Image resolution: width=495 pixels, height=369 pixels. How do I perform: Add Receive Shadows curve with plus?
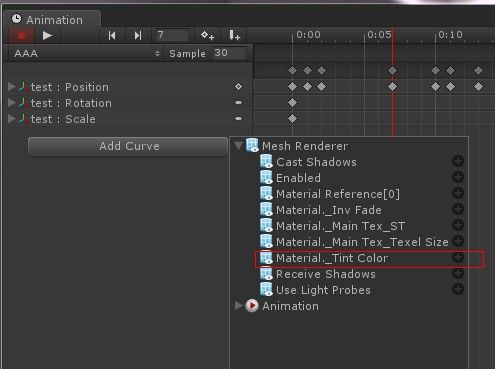click(x=458, y=273)
